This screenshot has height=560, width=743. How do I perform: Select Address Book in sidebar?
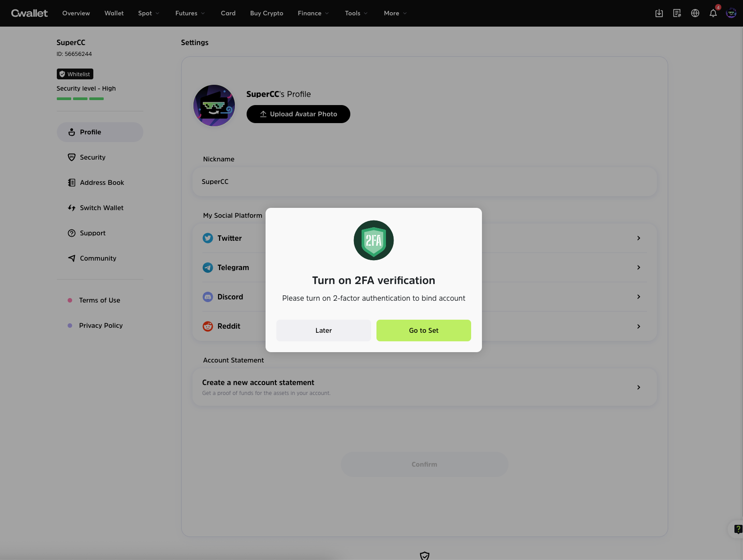(x=101, y=183)
